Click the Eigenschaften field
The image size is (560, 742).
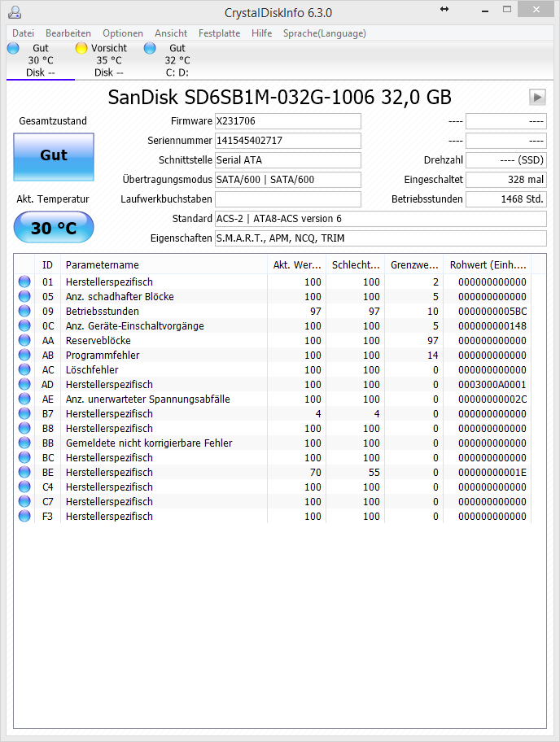(x=381, y=238)
